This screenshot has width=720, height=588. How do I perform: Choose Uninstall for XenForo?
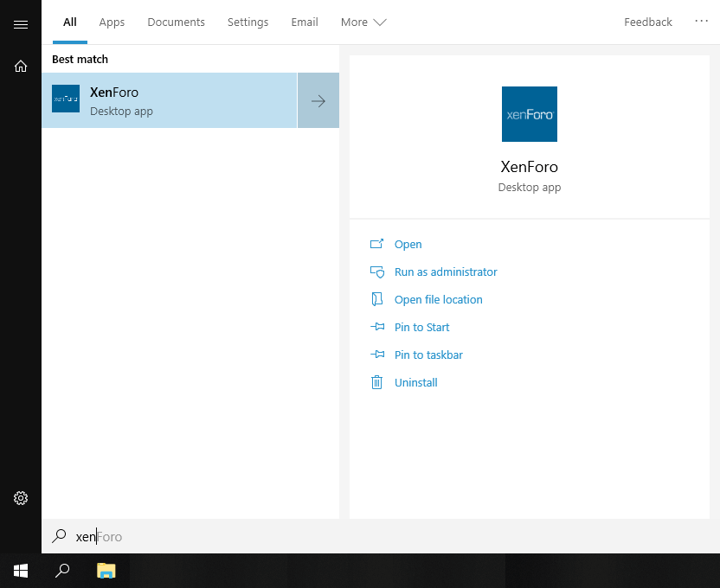tap(416, 382)
